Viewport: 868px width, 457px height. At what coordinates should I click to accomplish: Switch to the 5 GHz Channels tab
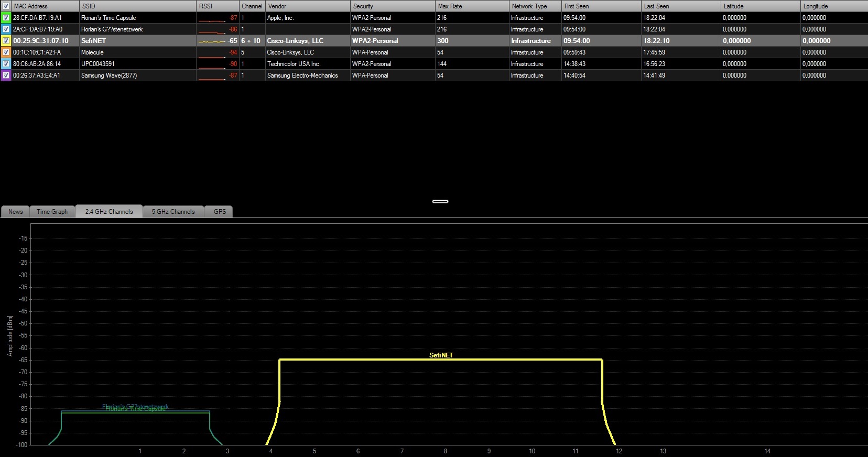point(173,212)
